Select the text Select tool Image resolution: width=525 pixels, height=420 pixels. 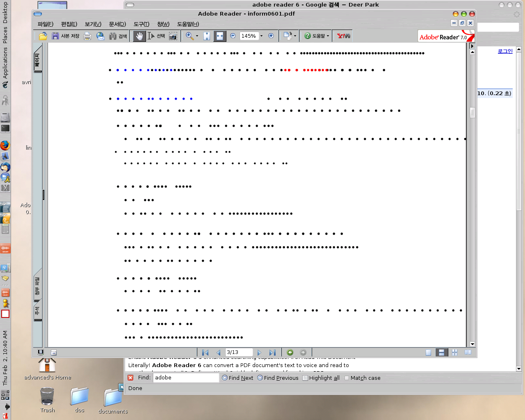point(156,36)
